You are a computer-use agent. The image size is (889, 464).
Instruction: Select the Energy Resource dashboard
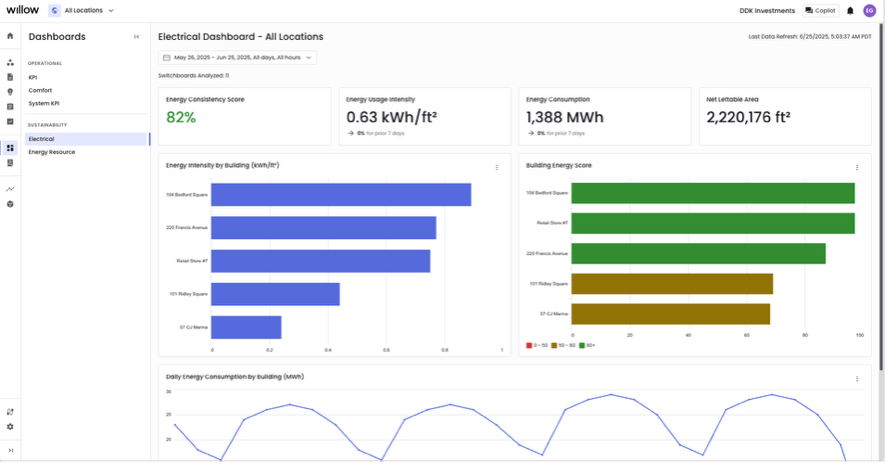click(x=52, y=152)
